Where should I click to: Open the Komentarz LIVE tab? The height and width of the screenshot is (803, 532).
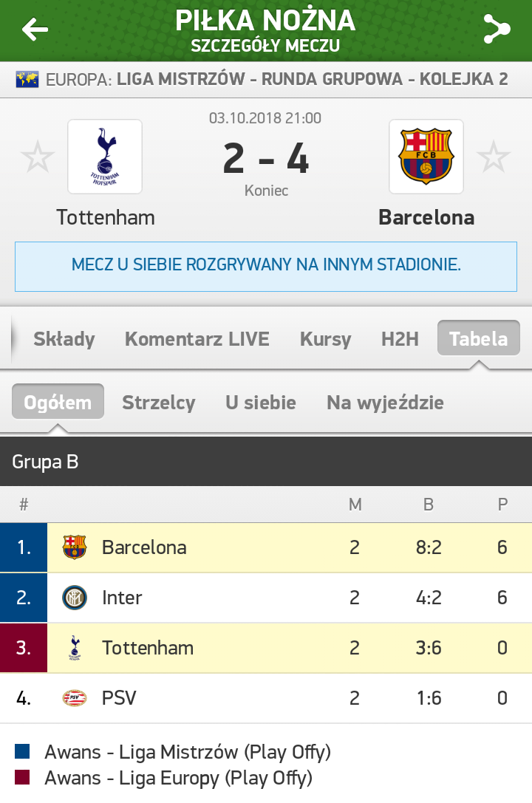197,338
